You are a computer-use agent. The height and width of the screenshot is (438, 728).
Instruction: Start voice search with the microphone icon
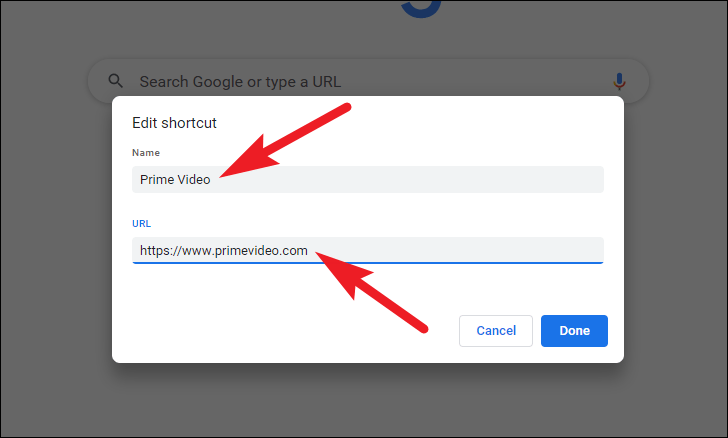pos(619,81)
